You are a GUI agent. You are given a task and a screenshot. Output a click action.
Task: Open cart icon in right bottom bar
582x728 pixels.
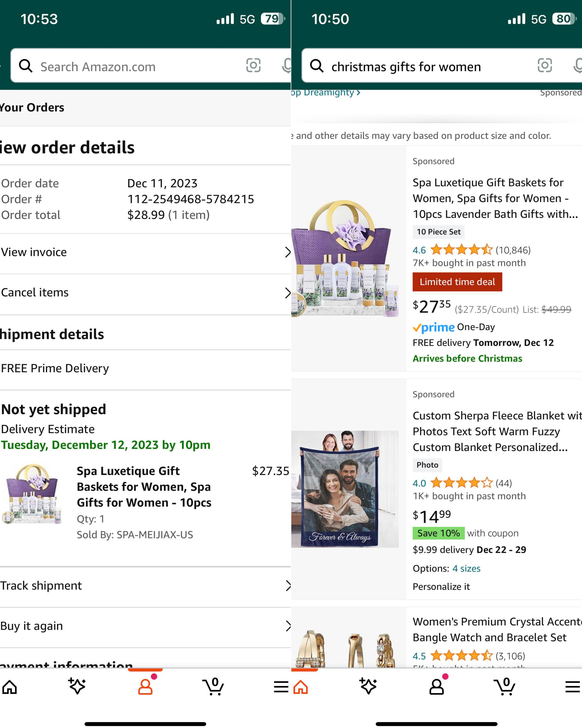pyautogui.click(x=504, y=686)
